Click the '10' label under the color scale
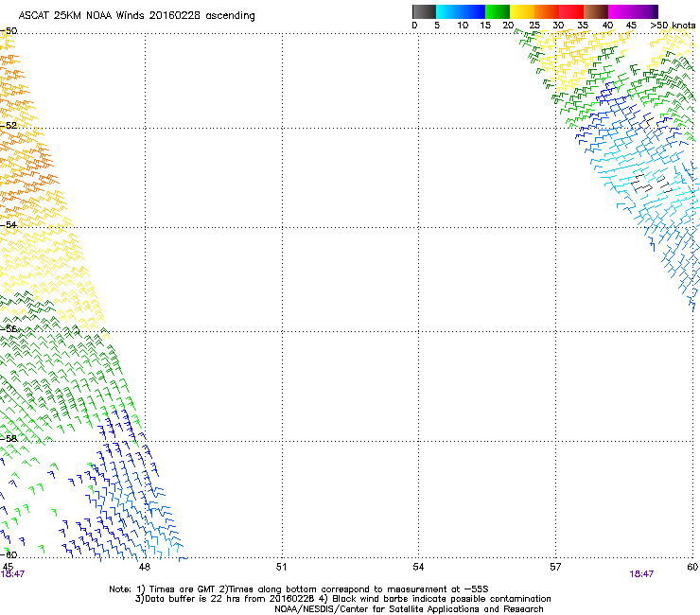The height and width of the screenshot is (615, 700). point(463,26)
